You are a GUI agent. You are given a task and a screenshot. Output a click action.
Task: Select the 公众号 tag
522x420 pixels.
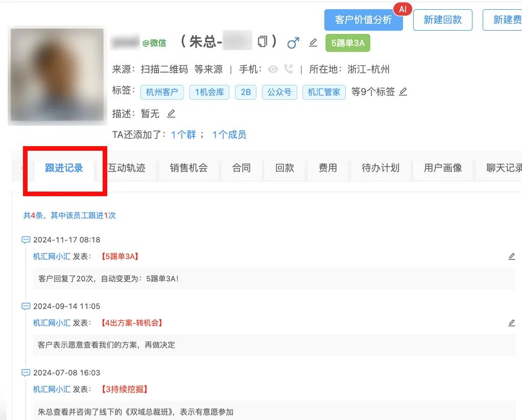coord(279,92)
